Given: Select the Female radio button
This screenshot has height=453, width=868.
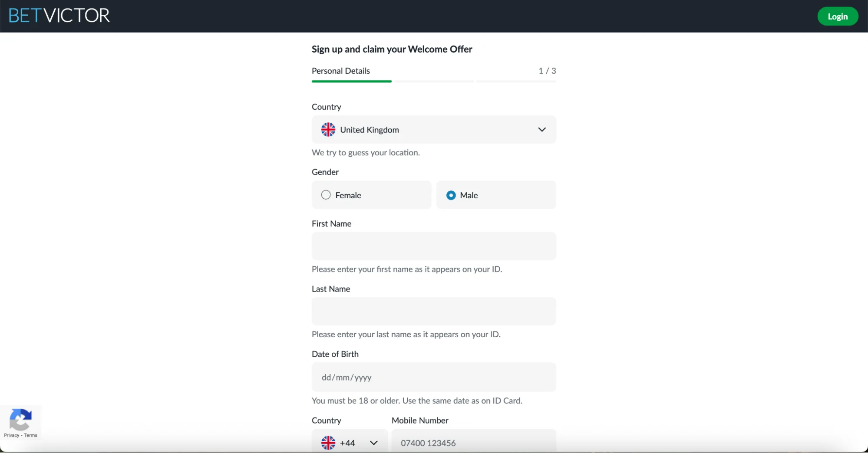Looking at the screenshot, I should click(326, 195).
